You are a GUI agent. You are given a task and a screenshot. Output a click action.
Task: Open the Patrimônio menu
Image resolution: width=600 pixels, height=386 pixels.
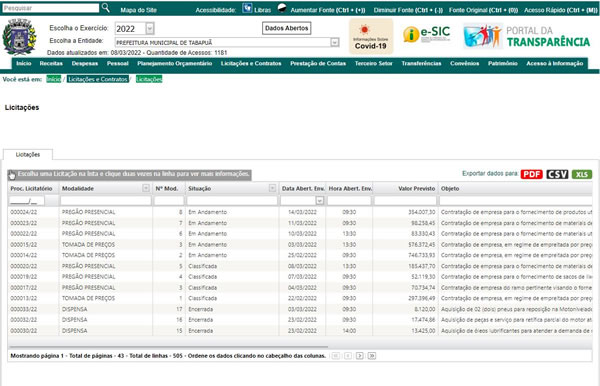[x=502, y=64]
